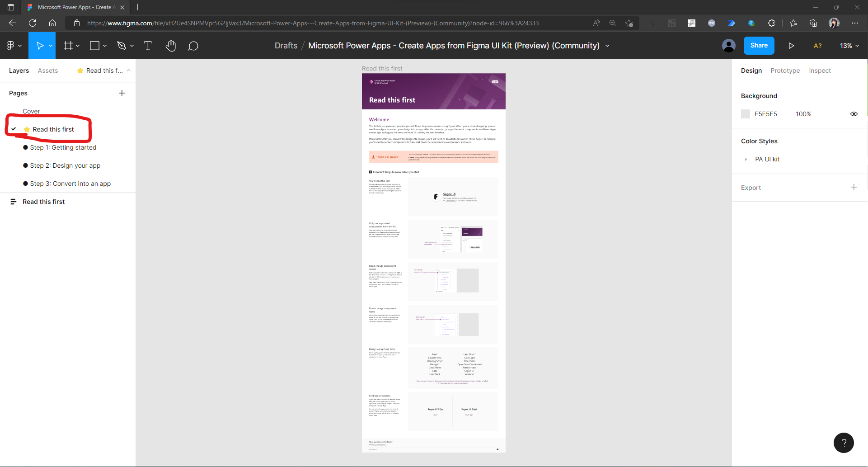Screen dimensions: 868x467
Task: Select the Read this first frame label on canvas
Action: [382, 69]
